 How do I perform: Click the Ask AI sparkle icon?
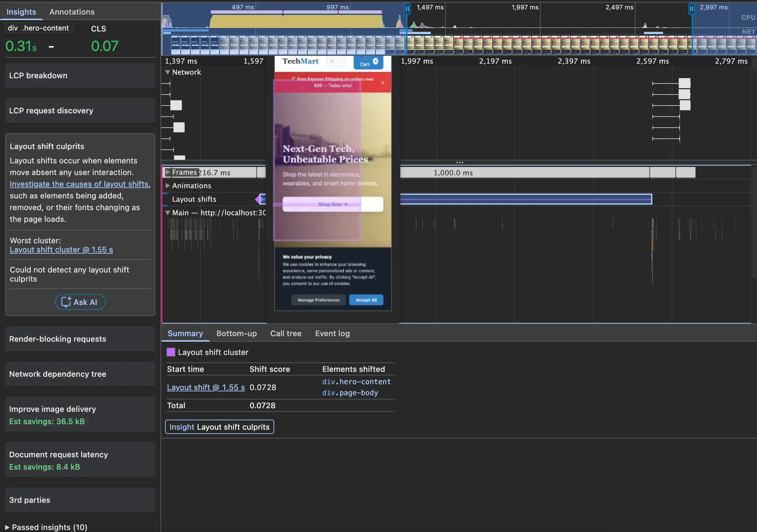coord(66,302)
